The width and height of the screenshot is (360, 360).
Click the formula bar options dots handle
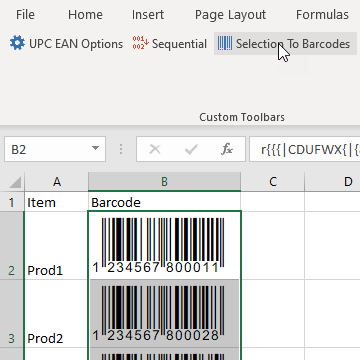point(121,149)
